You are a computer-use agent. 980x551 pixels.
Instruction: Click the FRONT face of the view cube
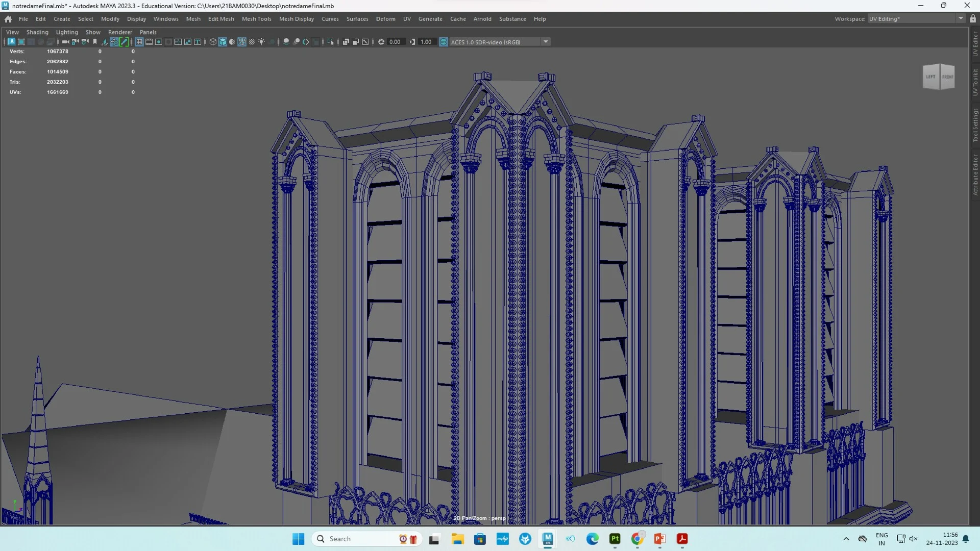[x=948, y=77]
